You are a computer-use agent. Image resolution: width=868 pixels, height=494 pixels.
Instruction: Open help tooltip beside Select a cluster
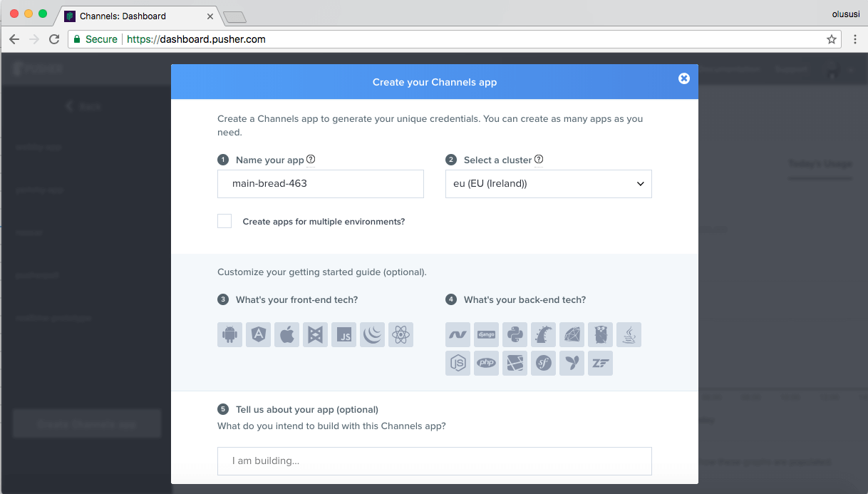tap(539, 160)
